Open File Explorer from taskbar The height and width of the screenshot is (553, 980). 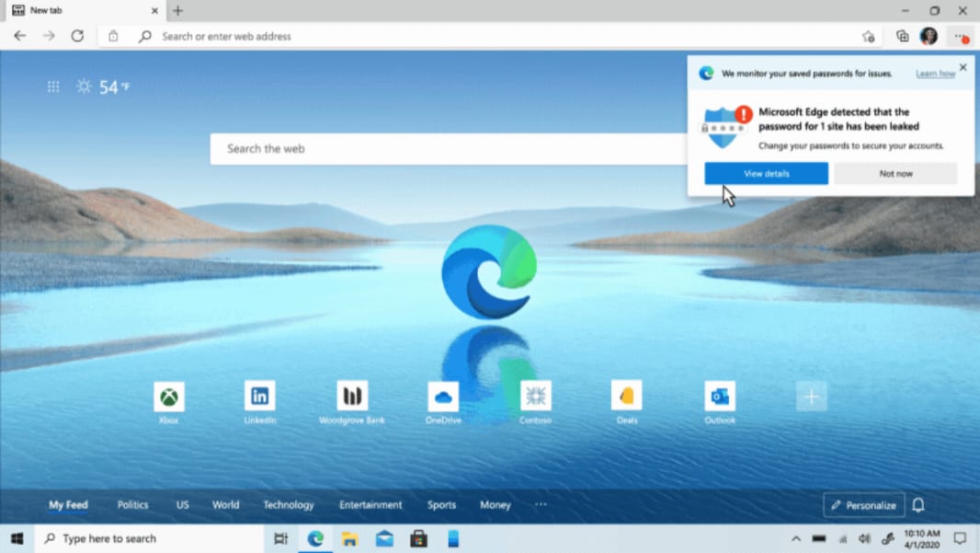point(349,538)
